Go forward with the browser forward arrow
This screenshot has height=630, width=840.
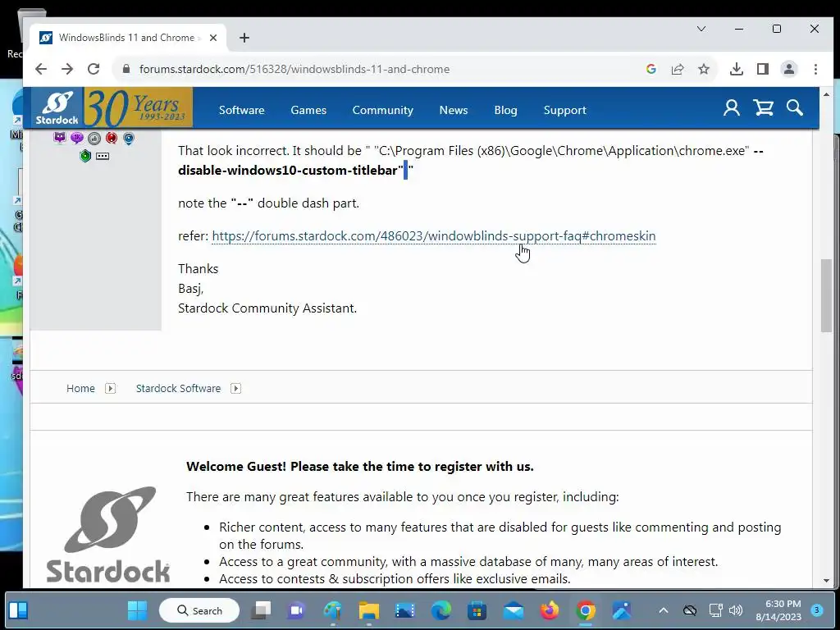pyautogui.click(x=67, y=69)
